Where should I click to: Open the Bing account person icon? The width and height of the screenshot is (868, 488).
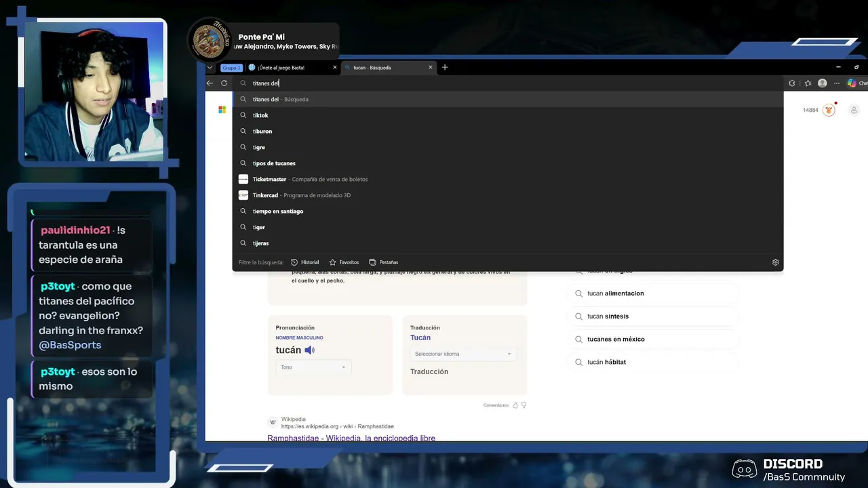(x=854, y=110)
